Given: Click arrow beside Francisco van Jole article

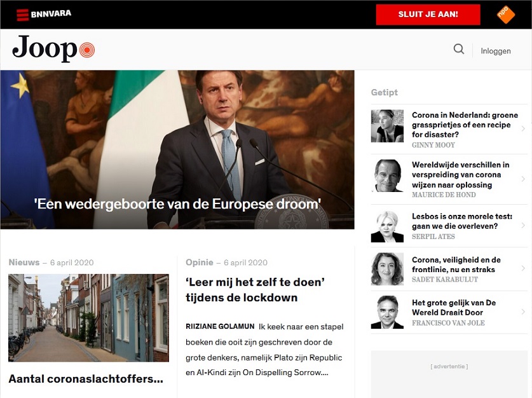Looking at the screenshot, I should pyautogui.click(x=523, y=312).
